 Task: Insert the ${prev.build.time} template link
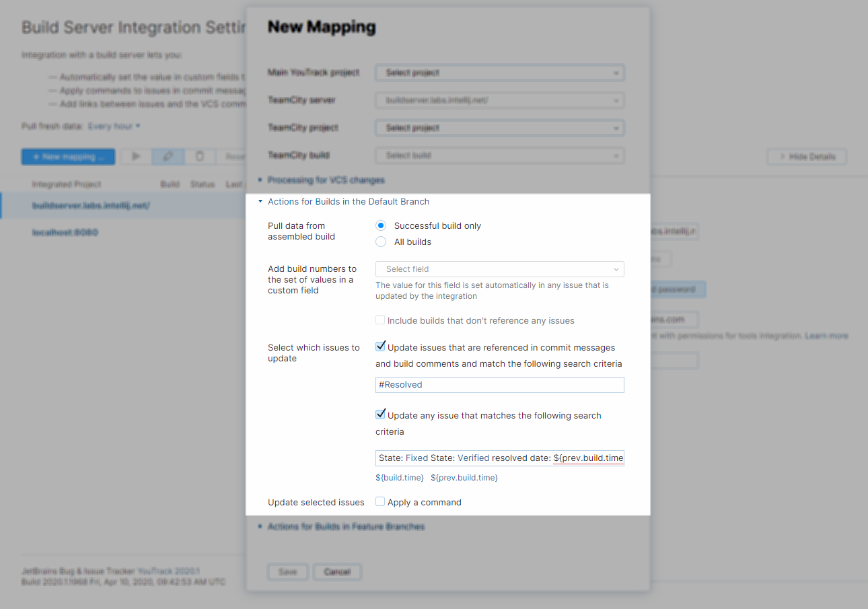point(464,477)
